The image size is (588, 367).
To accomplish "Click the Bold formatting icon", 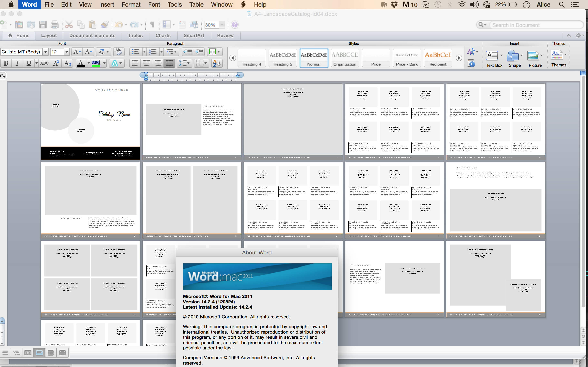I will [x=6, y=63].
